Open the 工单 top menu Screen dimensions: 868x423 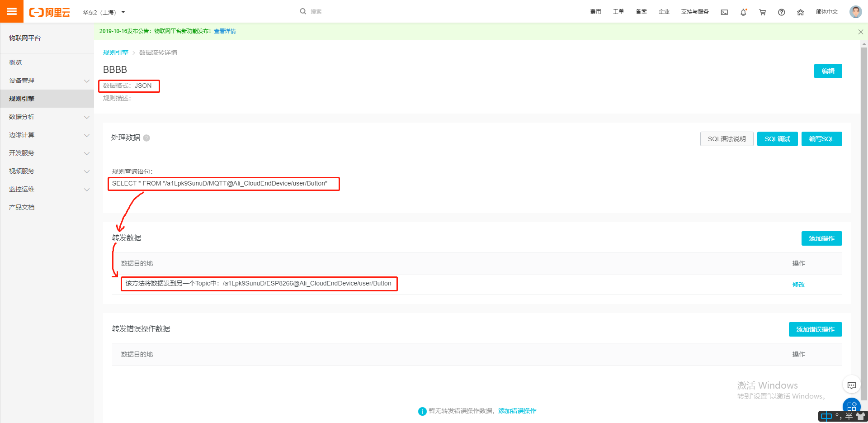(618, 12)
